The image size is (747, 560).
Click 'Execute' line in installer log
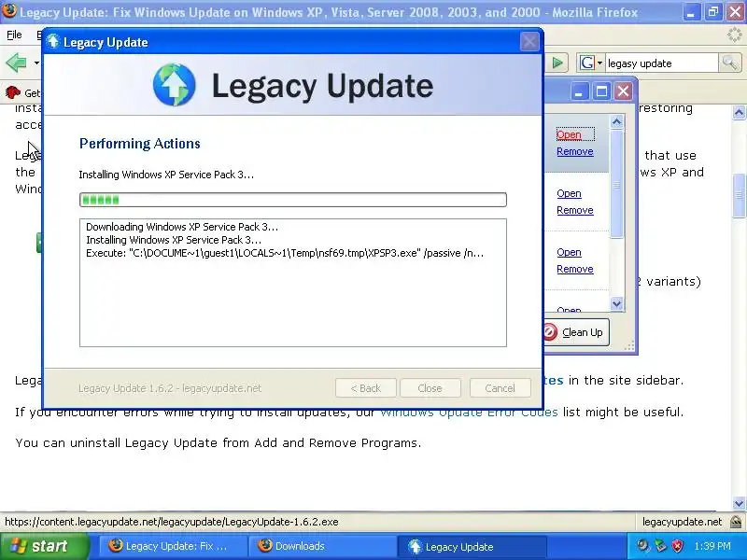point(285,253)
